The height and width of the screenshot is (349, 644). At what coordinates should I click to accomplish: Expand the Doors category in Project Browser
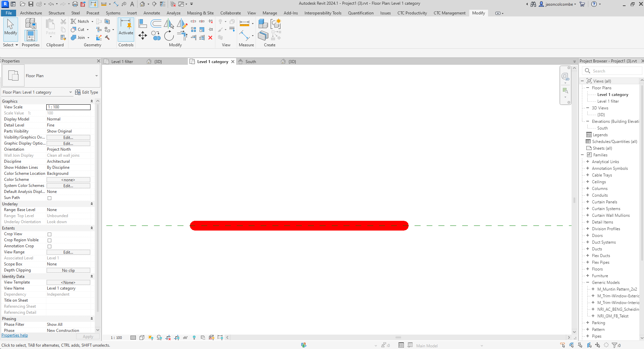coord(588,235)
